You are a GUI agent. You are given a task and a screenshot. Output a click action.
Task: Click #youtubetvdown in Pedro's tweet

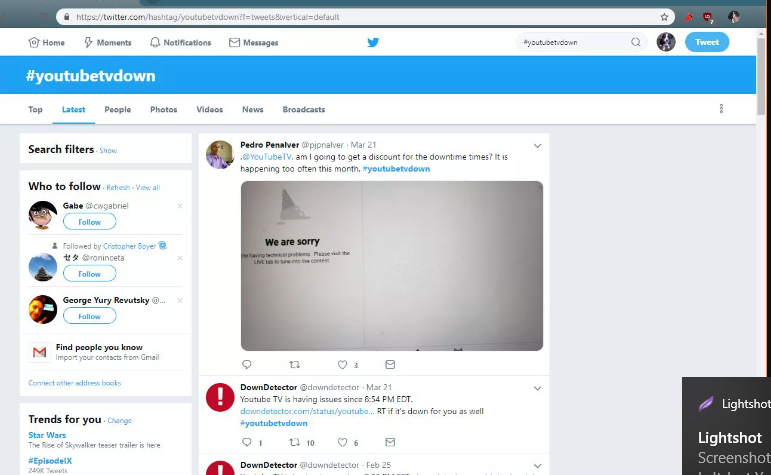point(396,169)
